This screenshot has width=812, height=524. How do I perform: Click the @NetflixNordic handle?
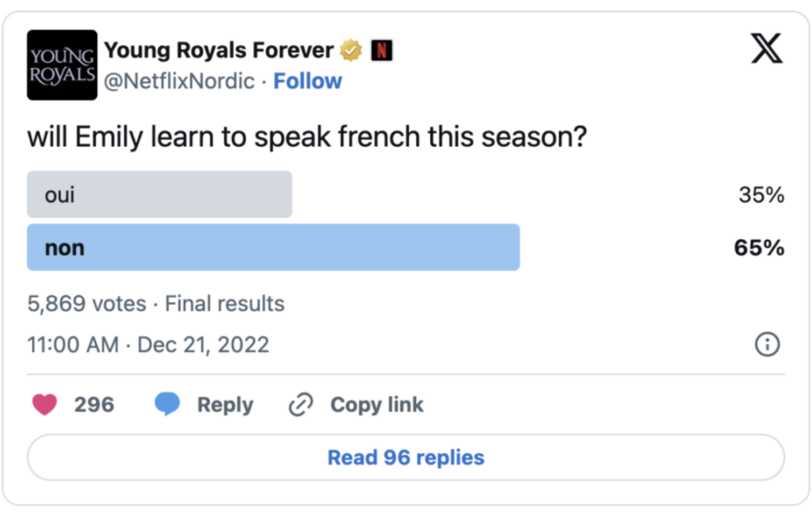click(183, 81)
